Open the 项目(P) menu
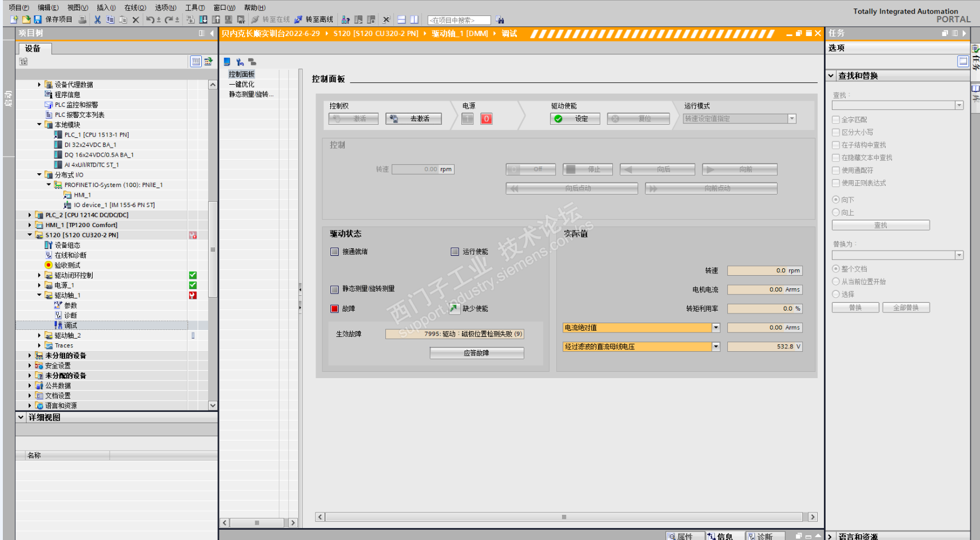This screenshot has height=540, width=980. (x=19, y=7)
